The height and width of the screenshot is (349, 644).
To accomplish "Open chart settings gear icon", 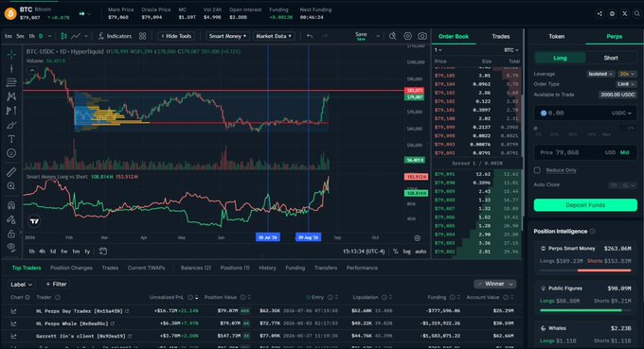I will pyautogui.click(x=407, y=36).
